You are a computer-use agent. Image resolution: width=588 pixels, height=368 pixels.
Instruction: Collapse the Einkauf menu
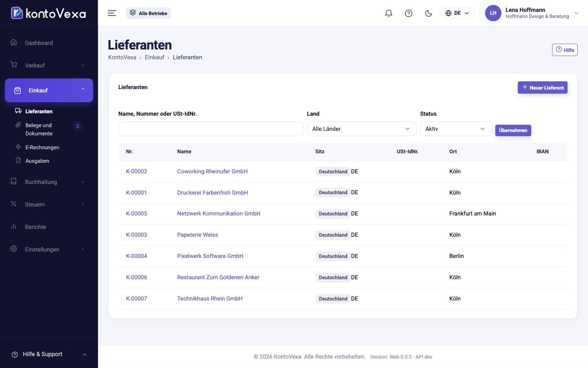(49, 90)
